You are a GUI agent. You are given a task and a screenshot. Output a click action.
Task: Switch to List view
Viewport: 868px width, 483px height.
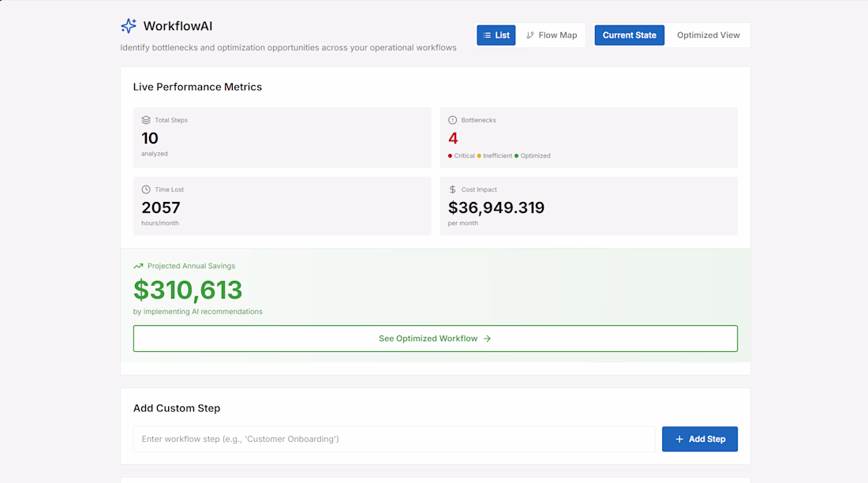point(496,35)
